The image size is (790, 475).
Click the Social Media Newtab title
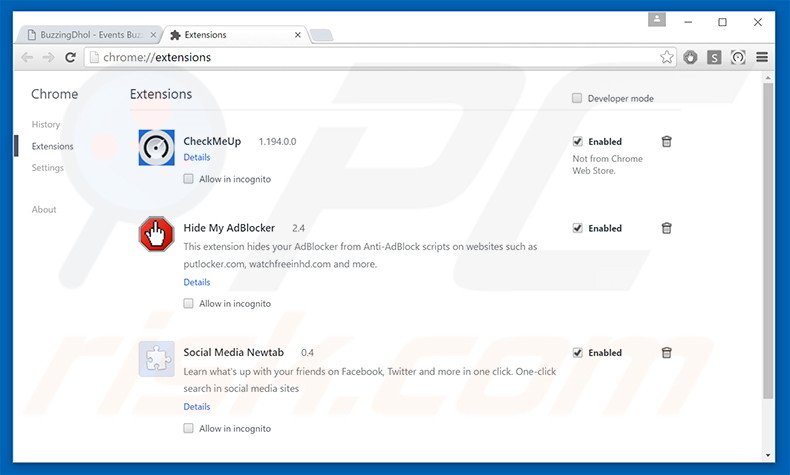coord(234,353)
